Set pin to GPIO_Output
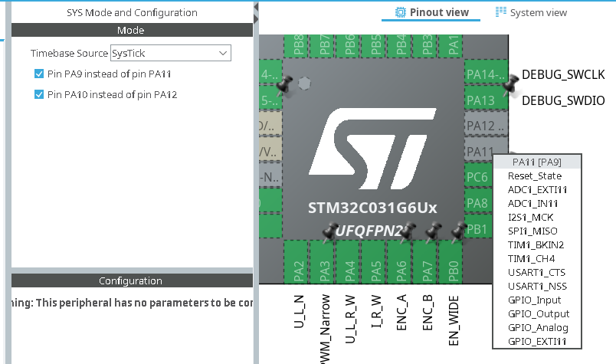 point(536,313)
